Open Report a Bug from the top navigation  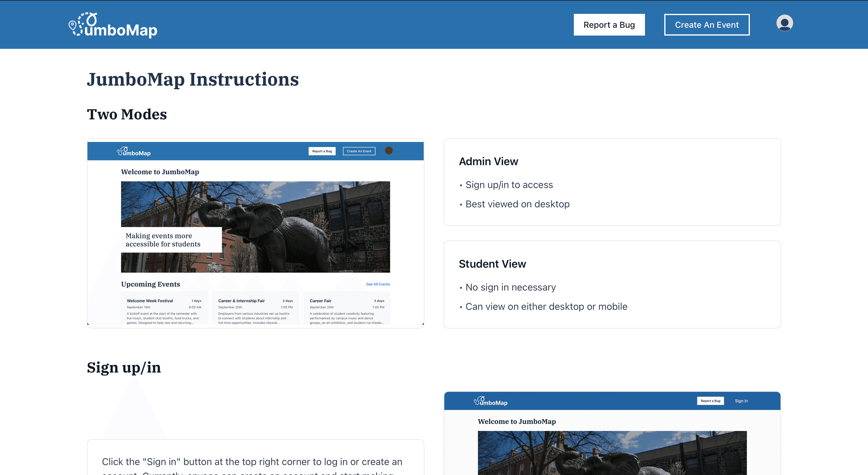[x=609, y=25]
